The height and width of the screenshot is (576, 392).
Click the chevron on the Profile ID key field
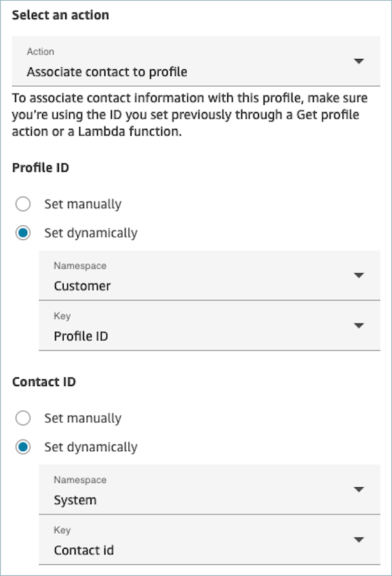point(359,326)
